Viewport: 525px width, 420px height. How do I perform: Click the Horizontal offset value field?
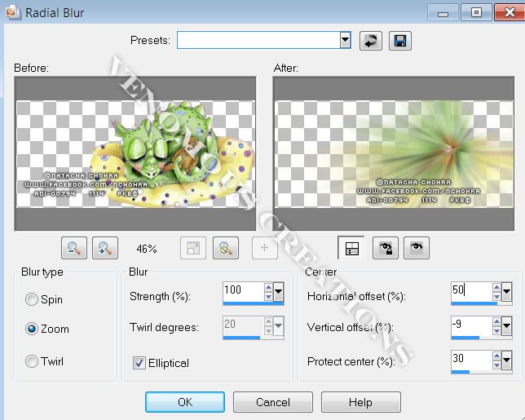[472, 290]
